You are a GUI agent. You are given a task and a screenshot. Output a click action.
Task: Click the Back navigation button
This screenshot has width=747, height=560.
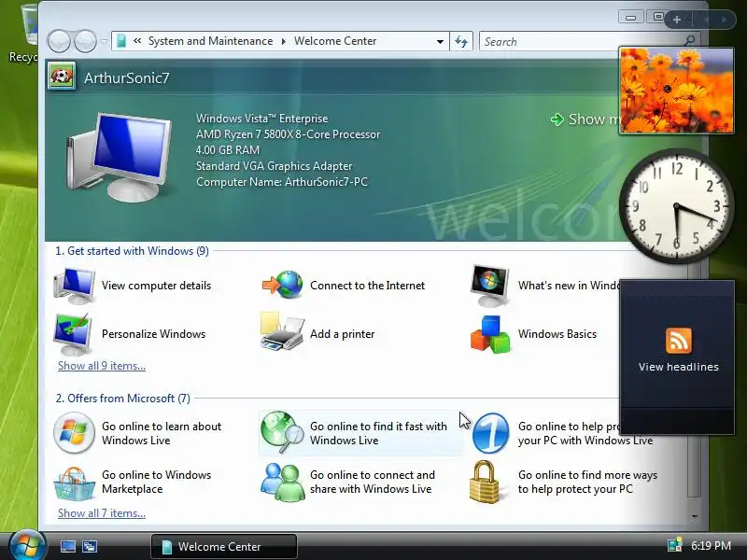click(x=59, y=41)
